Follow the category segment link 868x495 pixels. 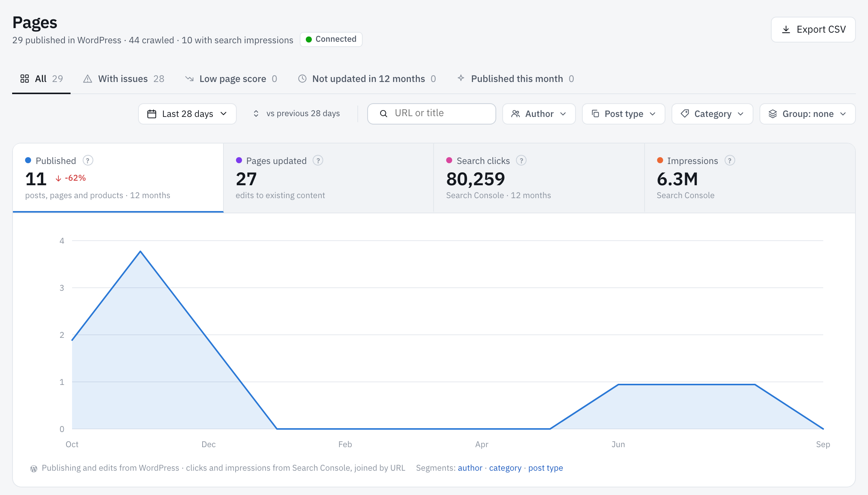coord(505,468)
